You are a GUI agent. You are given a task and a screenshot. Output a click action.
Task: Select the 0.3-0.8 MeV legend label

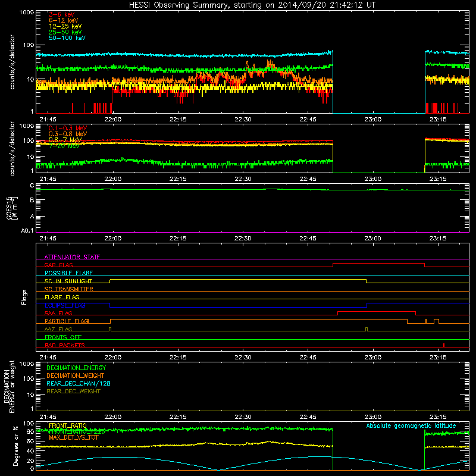point(68,134)
